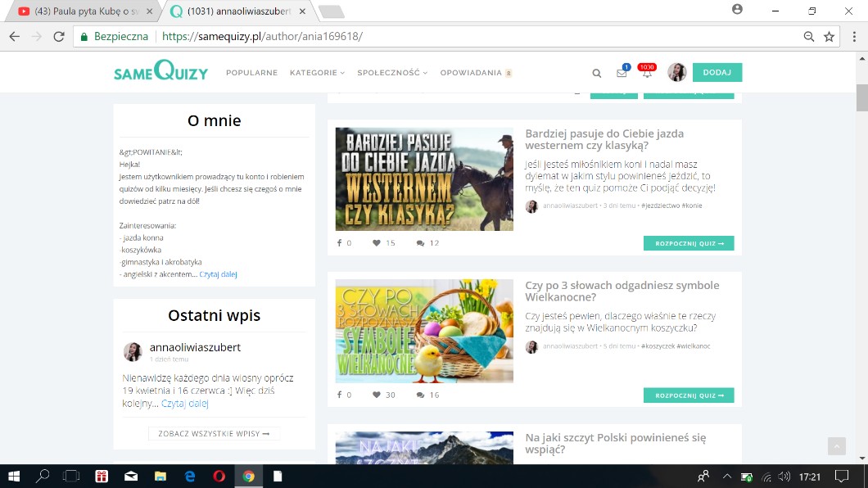Click comments icon on Wielkanocne quiz
The height and width of the screenshot is (488, 868).
(420, 395)
